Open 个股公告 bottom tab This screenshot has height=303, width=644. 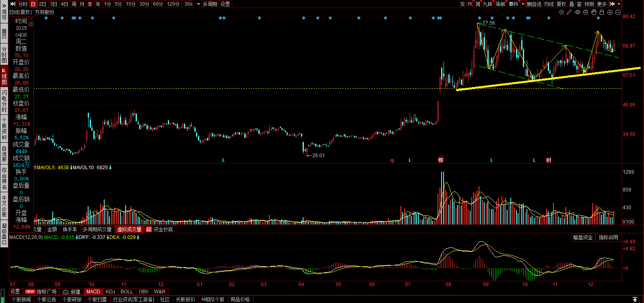(47, 299)
